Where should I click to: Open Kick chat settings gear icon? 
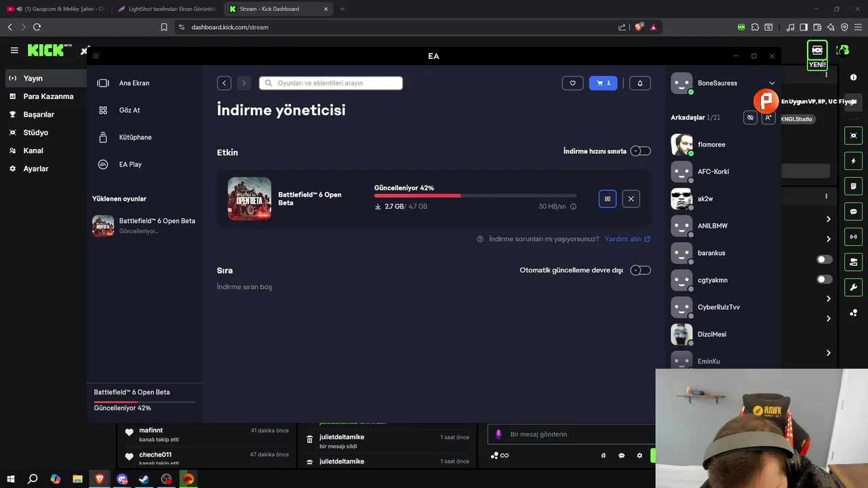639,455
